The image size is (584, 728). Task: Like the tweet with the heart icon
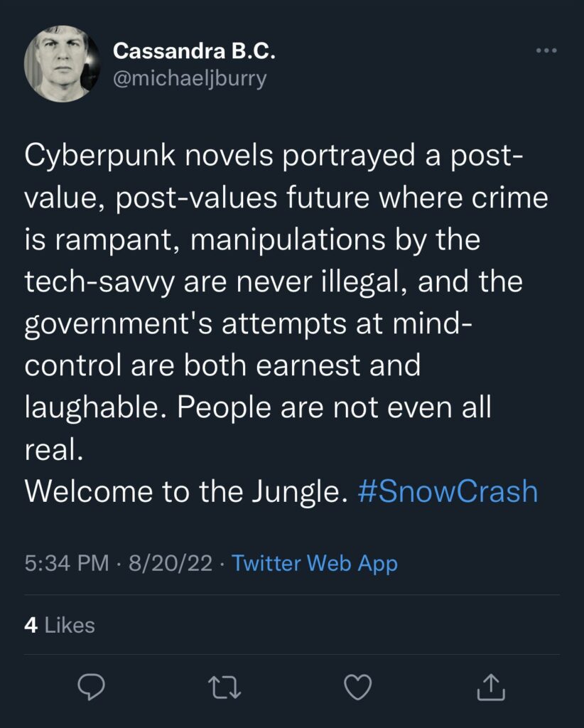point(357,687)
